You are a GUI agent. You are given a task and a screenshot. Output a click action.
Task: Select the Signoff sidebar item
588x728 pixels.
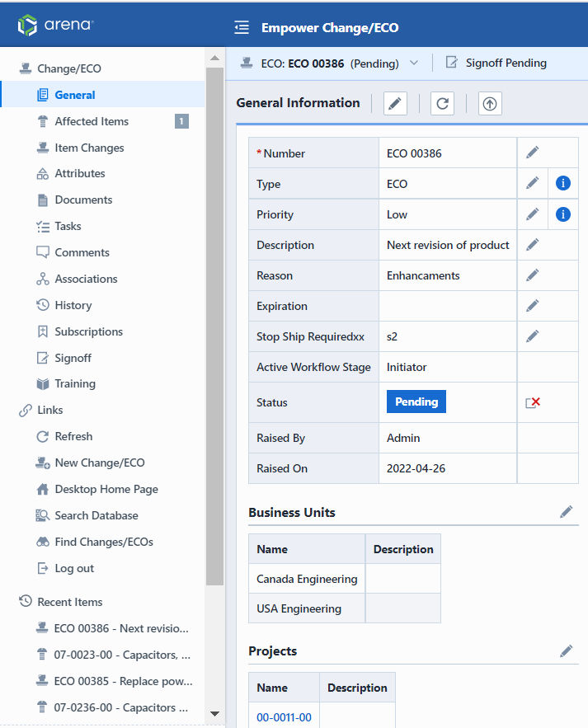pos(73,358)
